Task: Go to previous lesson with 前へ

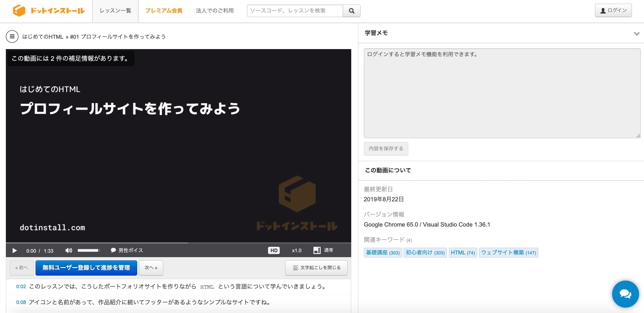Action: point(22,268)
